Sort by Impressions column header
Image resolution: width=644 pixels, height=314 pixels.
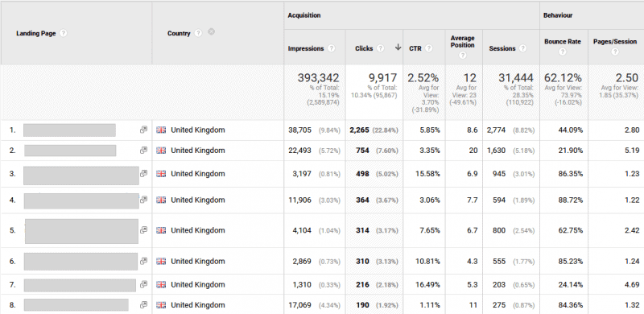pos(306,48)
